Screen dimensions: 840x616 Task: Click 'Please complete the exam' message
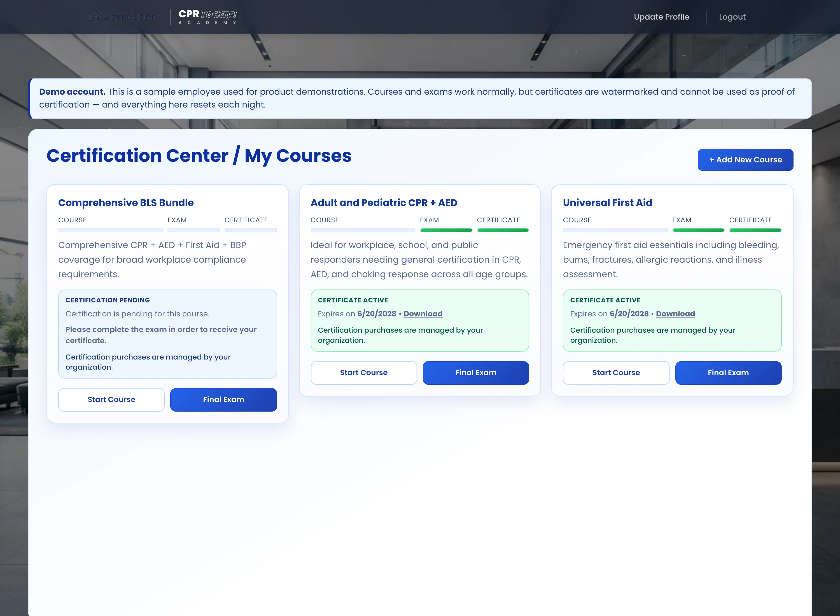(161, 335)
